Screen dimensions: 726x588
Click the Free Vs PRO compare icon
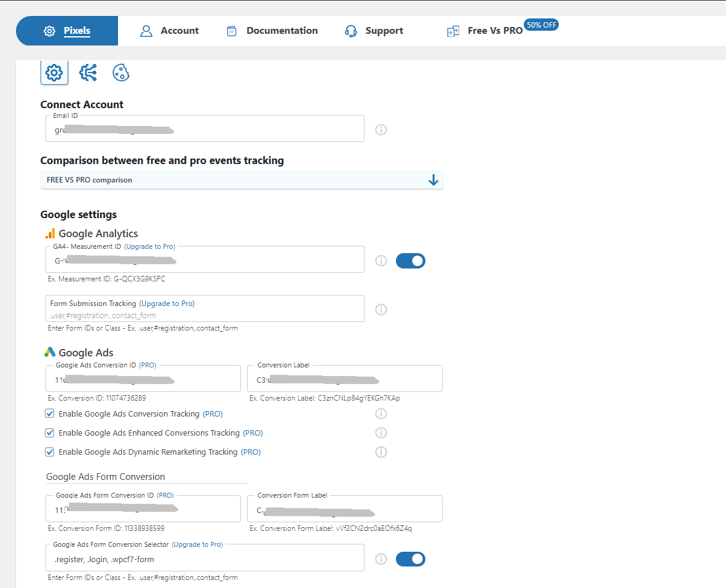453,31
